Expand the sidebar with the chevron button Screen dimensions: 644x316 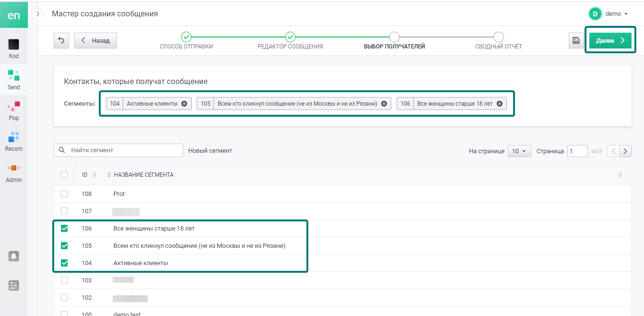coord(38,14)
